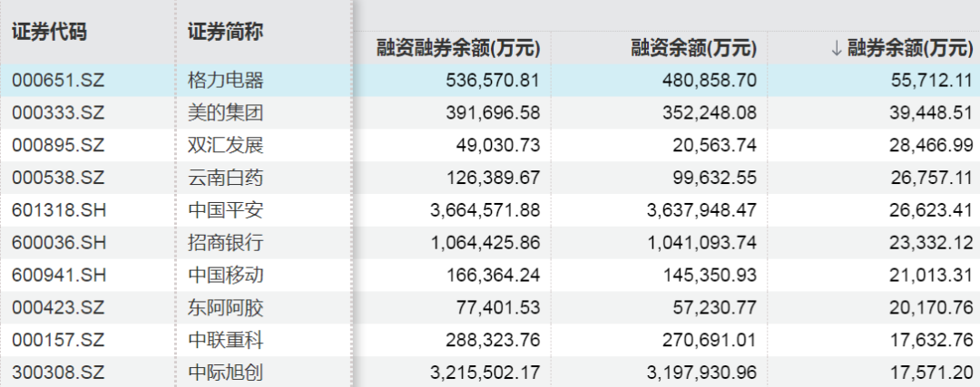The width and height of the screenshot is (980, 387).
Task: Sort by 融券余额(万元) column header
Action: click(x=910, y=48)
